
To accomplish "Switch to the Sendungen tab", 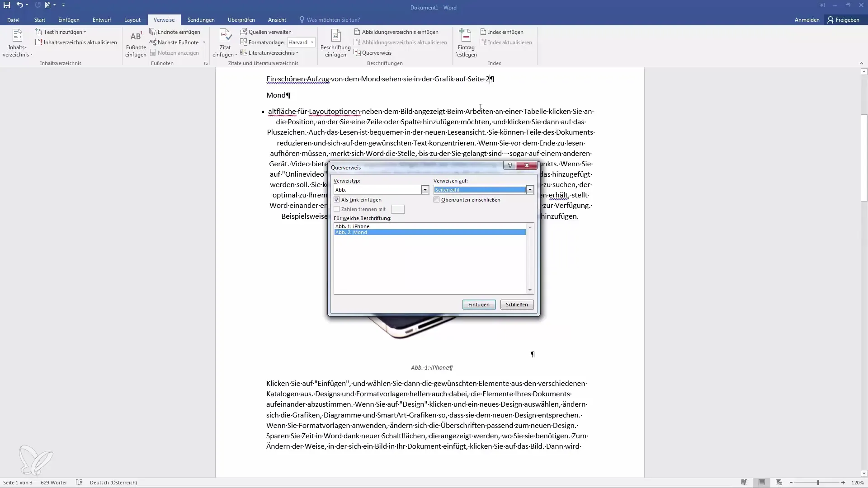I will (x=201, y=20).
